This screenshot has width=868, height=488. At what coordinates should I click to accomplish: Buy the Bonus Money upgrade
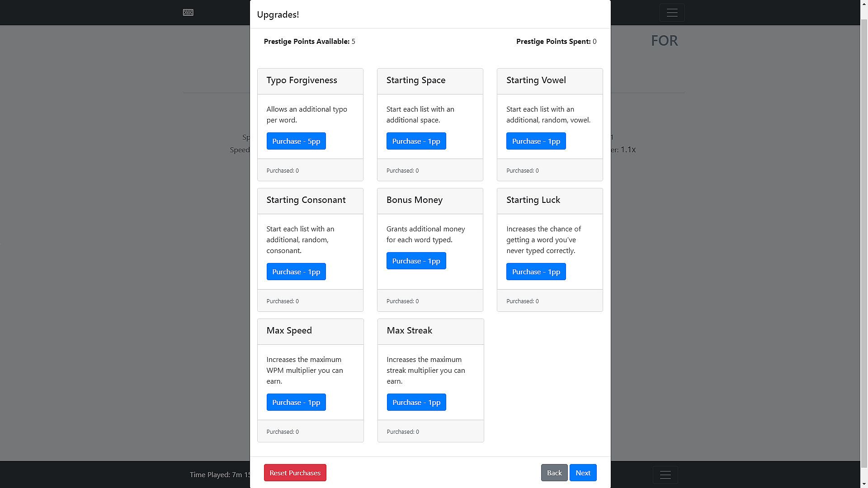(416, 261)
